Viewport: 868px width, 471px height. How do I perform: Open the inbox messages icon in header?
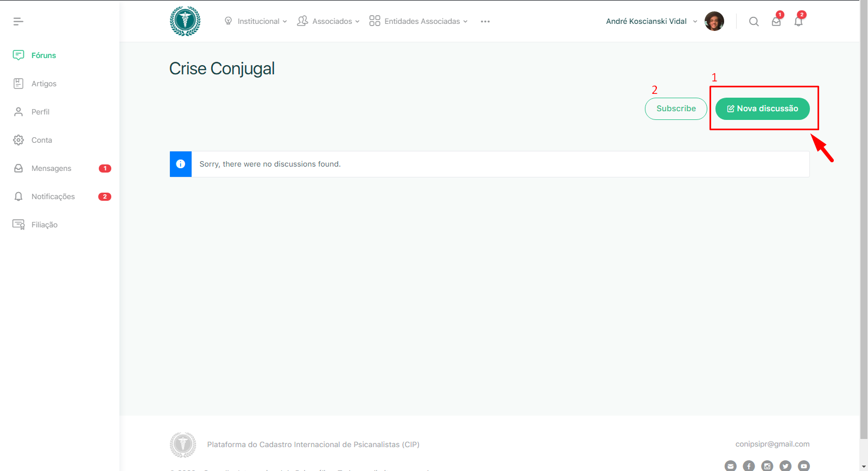pos(776,22)
